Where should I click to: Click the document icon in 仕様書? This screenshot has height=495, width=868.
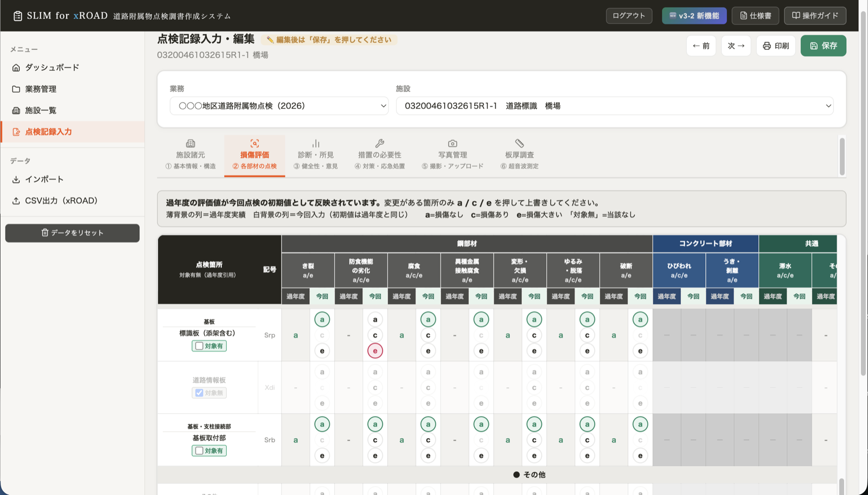744,16
